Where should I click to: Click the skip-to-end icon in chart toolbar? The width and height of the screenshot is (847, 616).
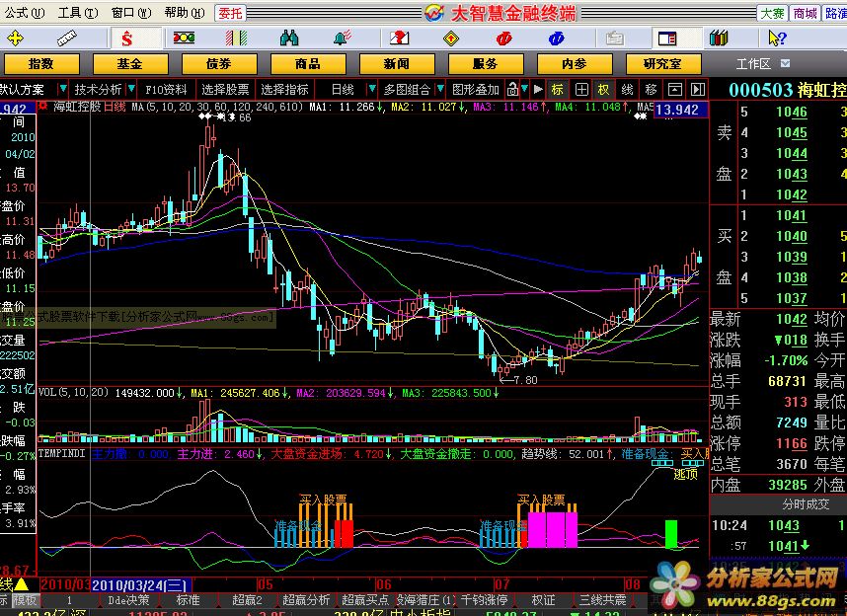click(698, 89)
